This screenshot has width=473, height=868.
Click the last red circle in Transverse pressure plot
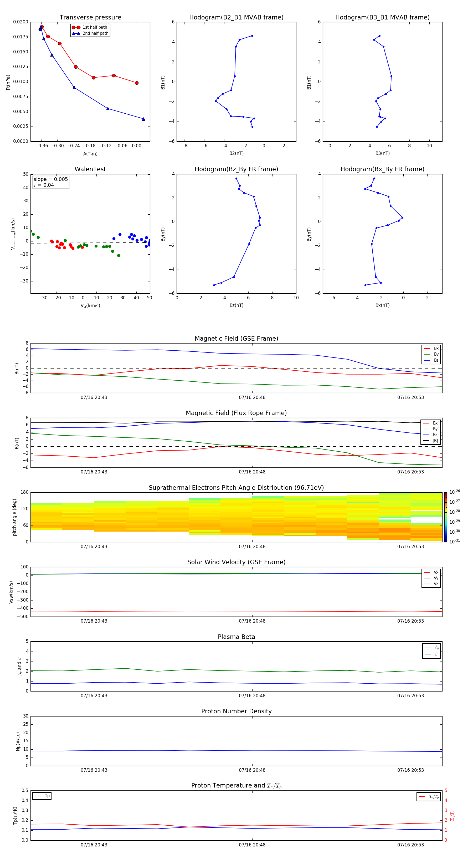(x=137, y=83)
